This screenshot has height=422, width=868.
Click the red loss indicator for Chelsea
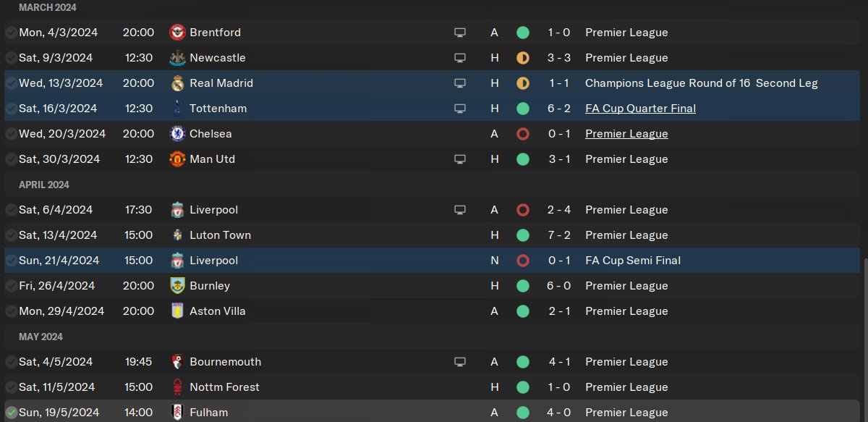(x=523, y=134)
